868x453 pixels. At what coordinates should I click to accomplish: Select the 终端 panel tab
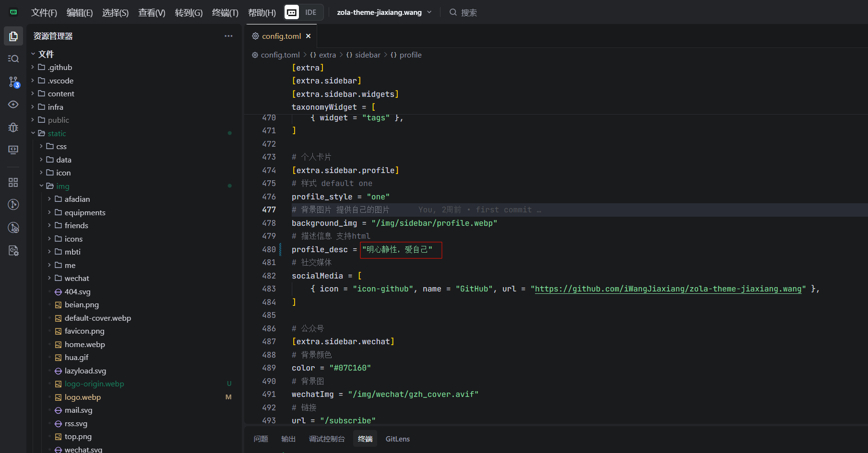365,439
